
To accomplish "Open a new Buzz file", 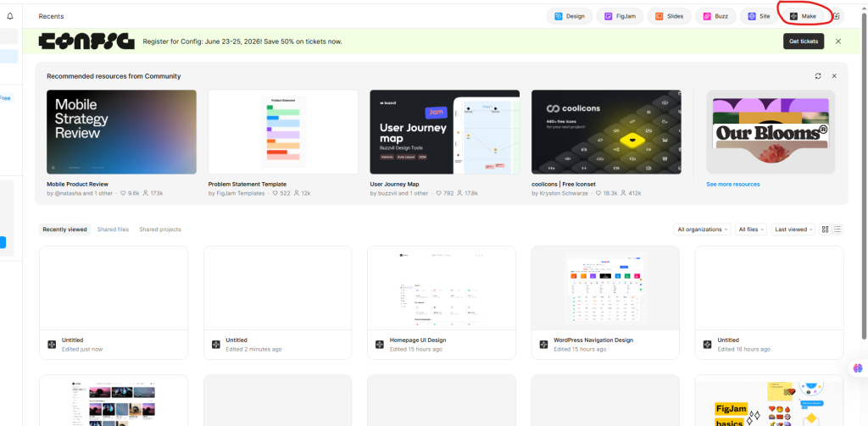I will 716,16.
